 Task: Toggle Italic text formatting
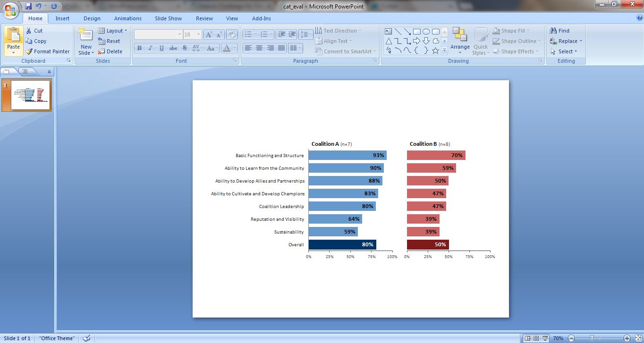tap(151, 48)
